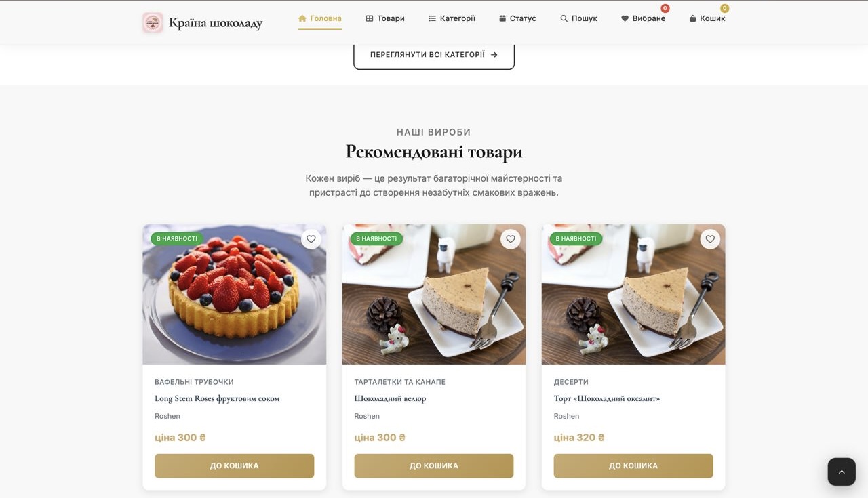Click the strawberry tart product thumbnail
868x498 pixels.
(x=234, y=293)
